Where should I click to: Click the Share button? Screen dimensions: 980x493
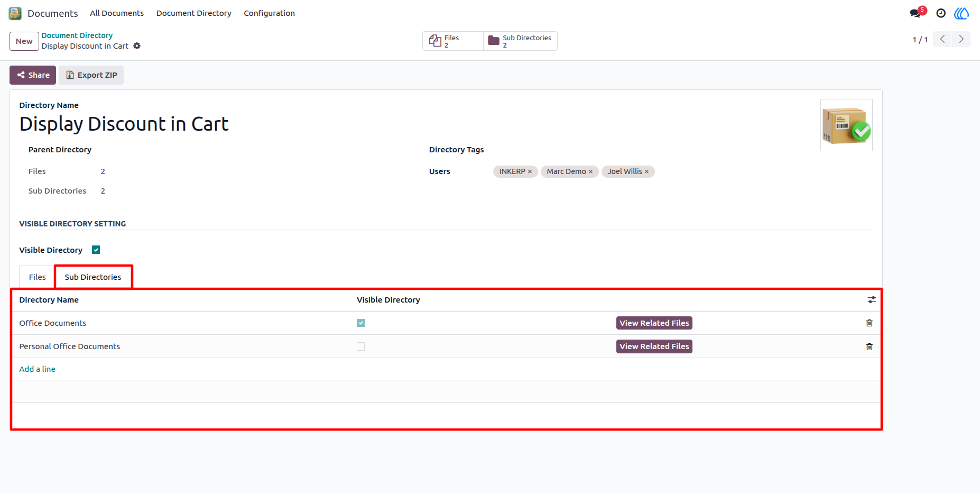(x=33, y=75)
